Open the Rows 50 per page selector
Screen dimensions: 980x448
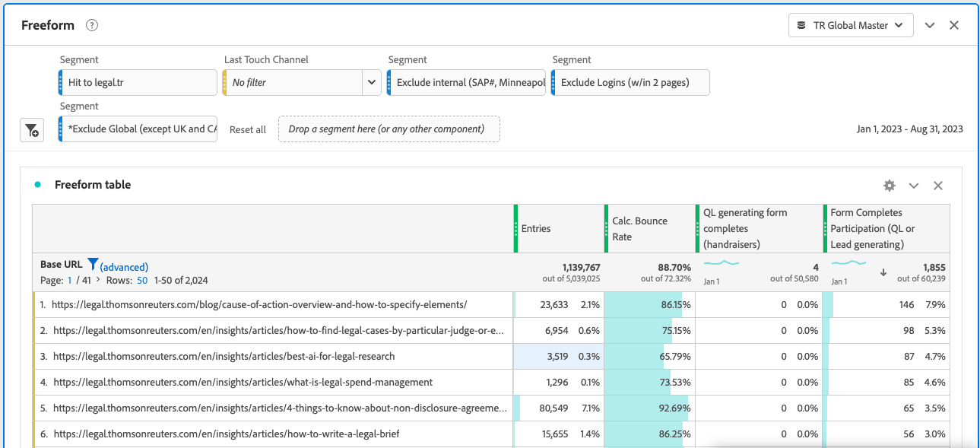(x=142, y=281)
